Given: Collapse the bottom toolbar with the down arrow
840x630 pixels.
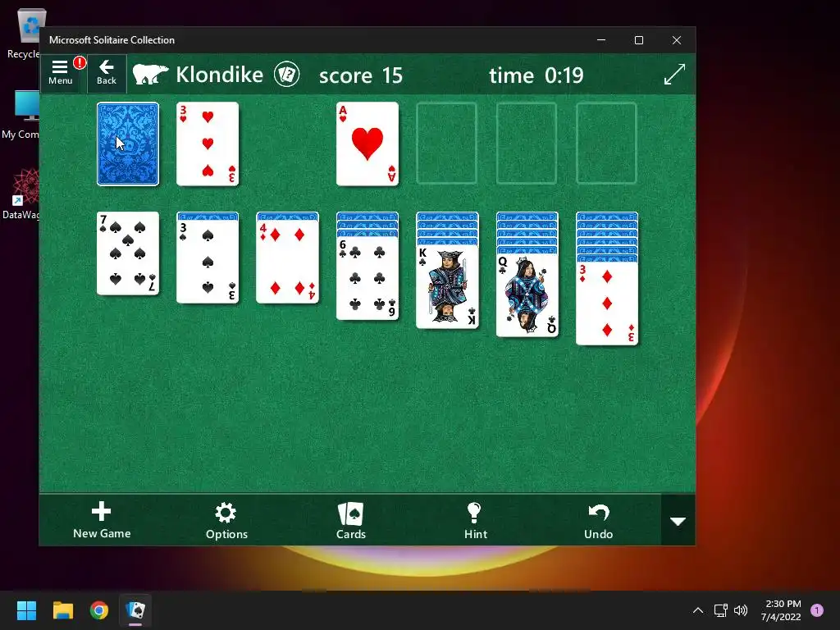Looking at the screenshot, I should click(678, 521).
